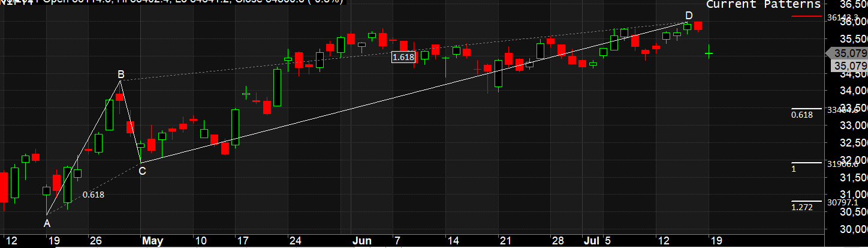The height and width of the screenshot is (248, 868).
Task: Select the red candle beside point D
Action: coord(698,26)
